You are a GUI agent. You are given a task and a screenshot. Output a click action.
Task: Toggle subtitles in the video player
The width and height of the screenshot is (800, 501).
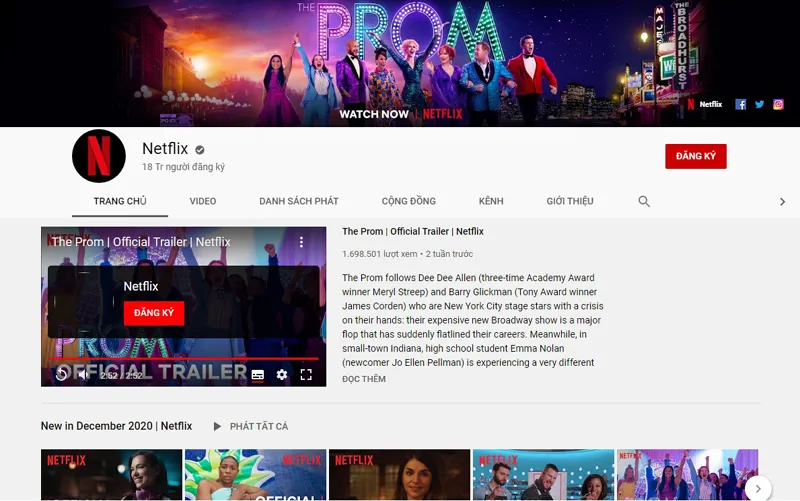[258, 375]
